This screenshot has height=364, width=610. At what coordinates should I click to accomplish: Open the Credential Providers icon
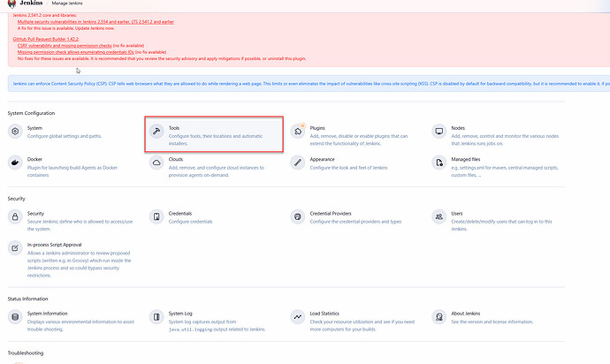(x=298, y=216)
